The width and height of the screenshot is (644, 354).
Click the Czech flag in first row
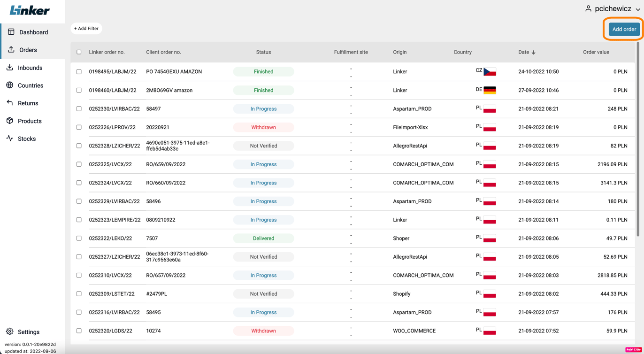point(490,72)
